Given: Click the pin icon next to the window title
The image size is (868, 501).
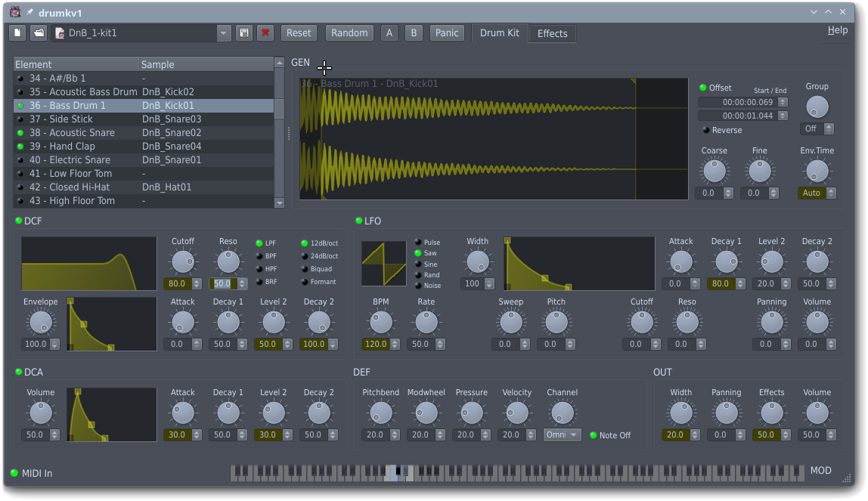Looking at the screenshot, I should click(30, 12).
